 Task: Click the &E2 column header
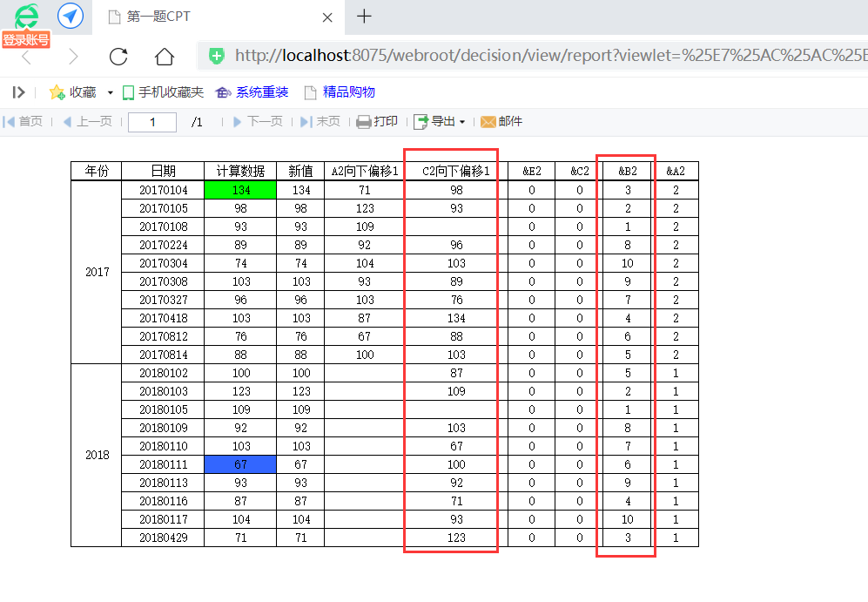click(531, 171)
